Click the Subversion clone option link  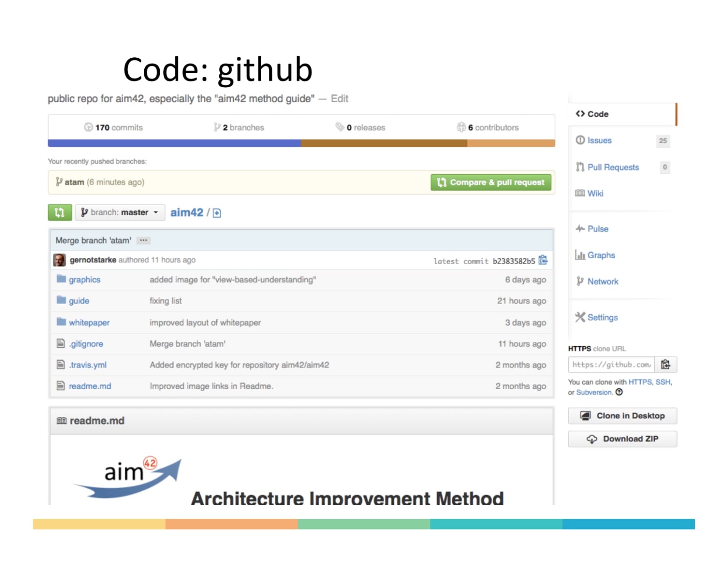pos(594,392)
